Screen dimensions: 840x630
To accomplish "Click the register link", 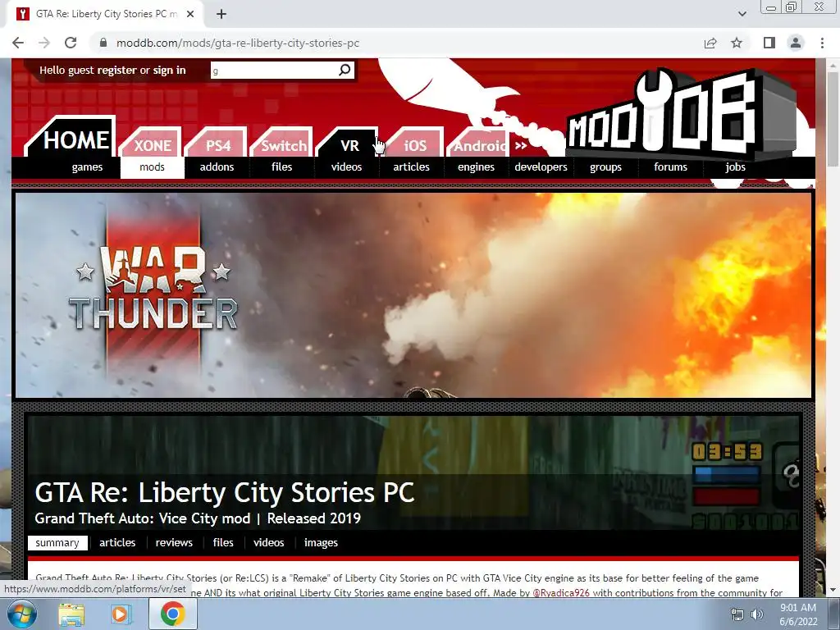I will click(x=116, y=71).
